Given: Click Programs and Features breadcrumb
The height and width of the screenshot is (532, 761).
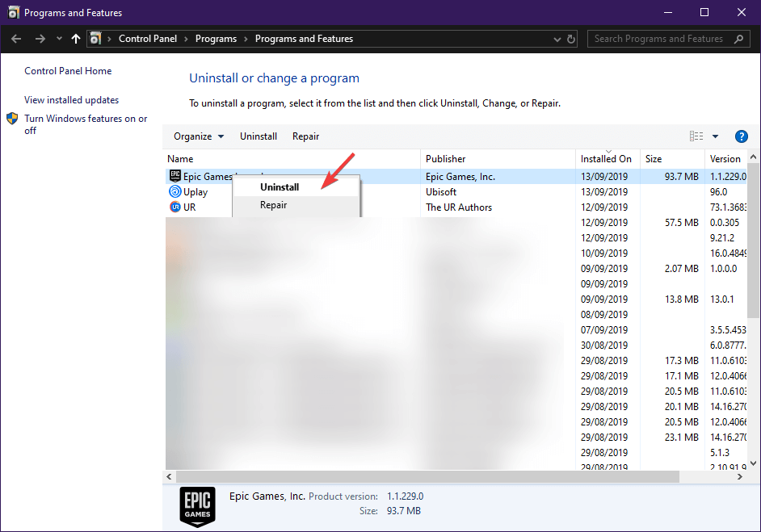Looking at the screenshot, I should click(304, 39).
